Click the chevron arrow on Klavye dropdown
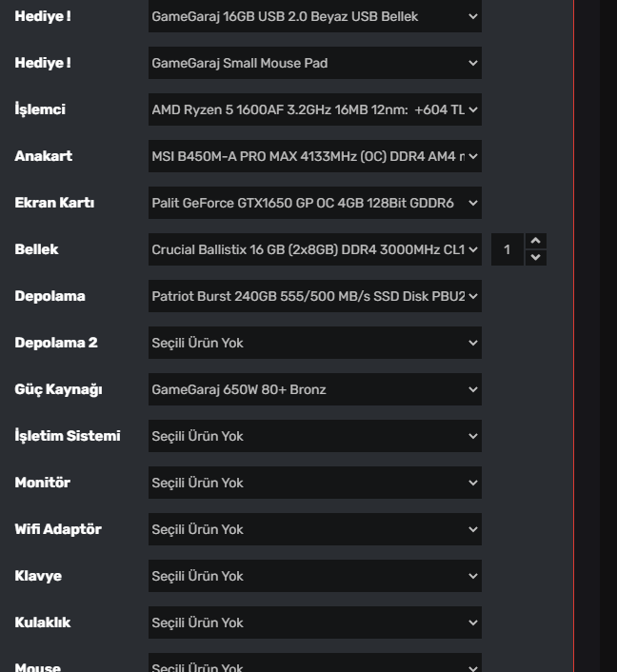The image size is (617, 672). (473, 576)
